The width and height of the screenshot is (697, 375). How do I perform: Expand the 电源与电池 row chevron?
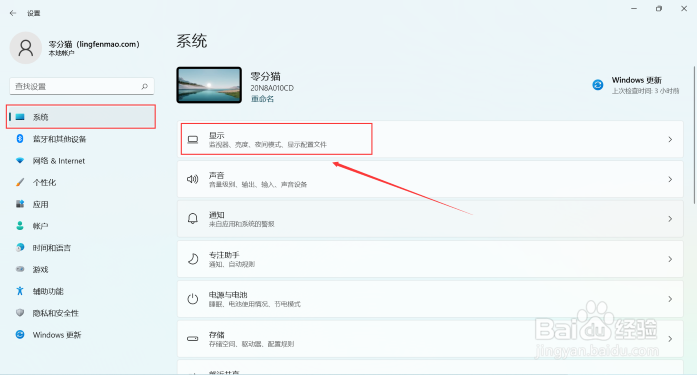pos(670,299)
